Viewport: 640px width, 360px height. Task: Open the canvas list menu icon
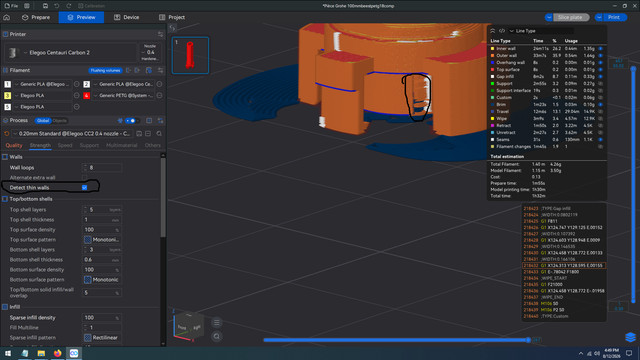(217, 322)
